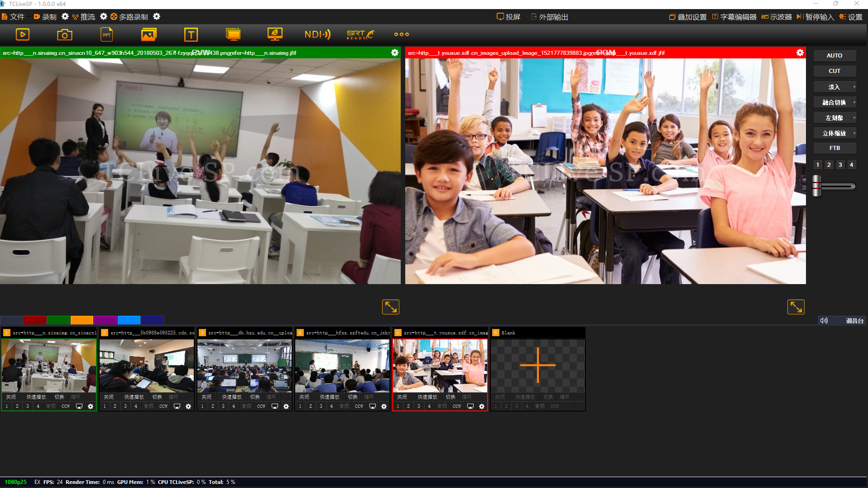Add a PPT presentation source
The height and width of the screenshot is (488, 868).
pyautogui.click(x=106, y=34)
